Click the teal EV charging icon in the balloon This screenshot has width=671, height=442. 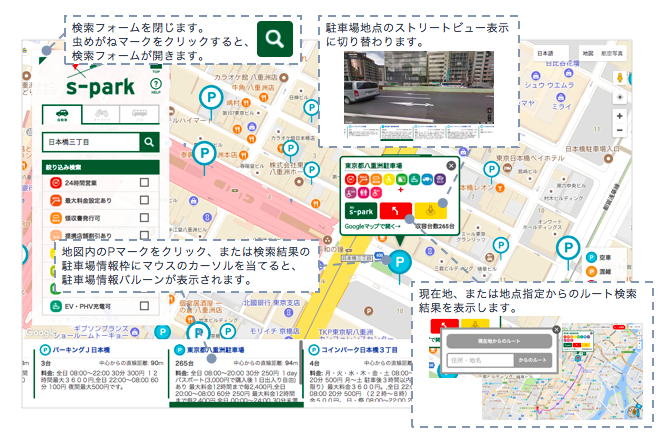pyautogui.click(x=414, y=179)
